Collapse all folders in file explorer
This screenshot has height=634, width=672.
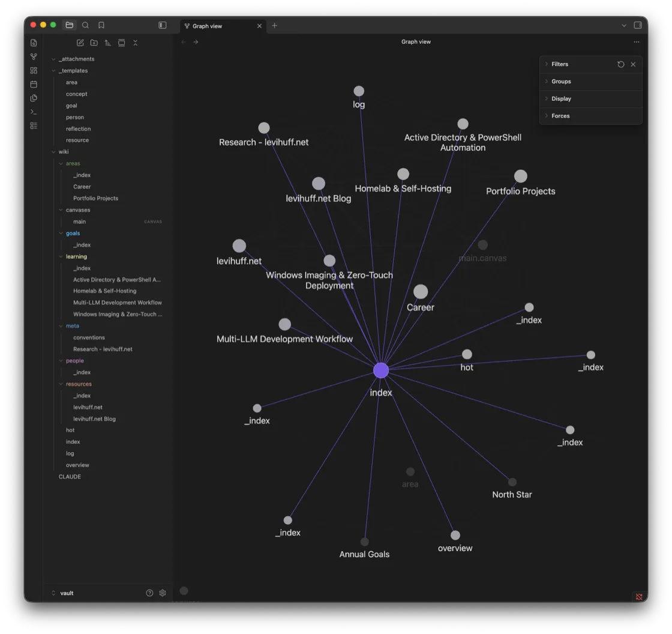(136, 43)
